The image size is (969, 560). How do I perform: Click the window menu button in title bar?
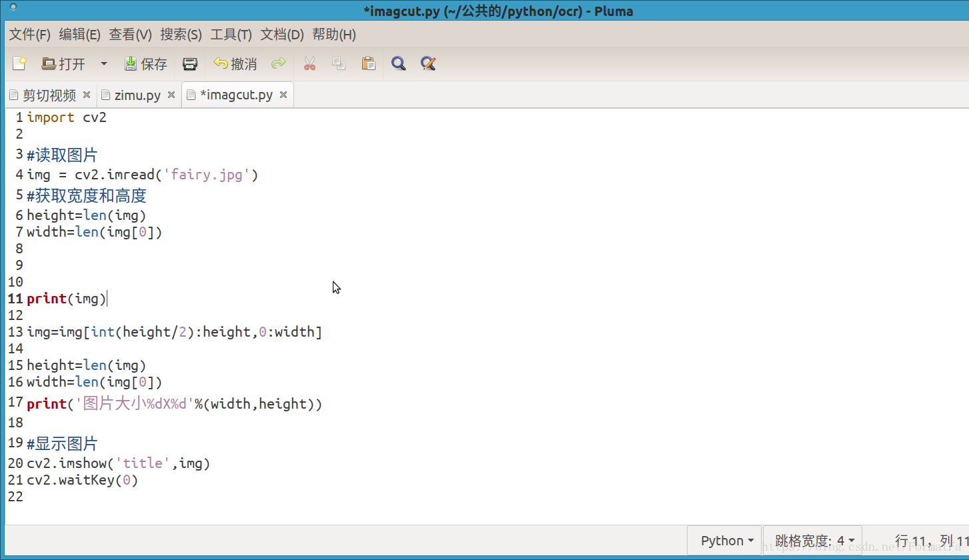[x=14, y=8]
